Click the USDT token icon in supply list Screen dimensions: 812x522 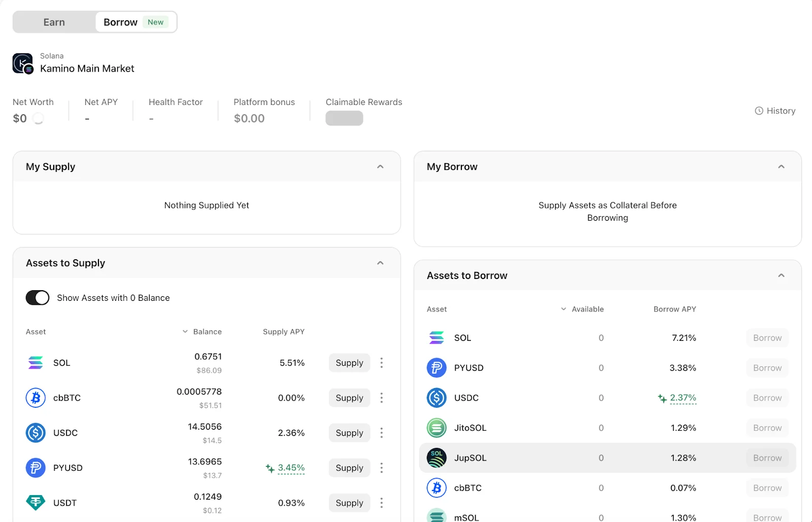click(x=36, y=503)
